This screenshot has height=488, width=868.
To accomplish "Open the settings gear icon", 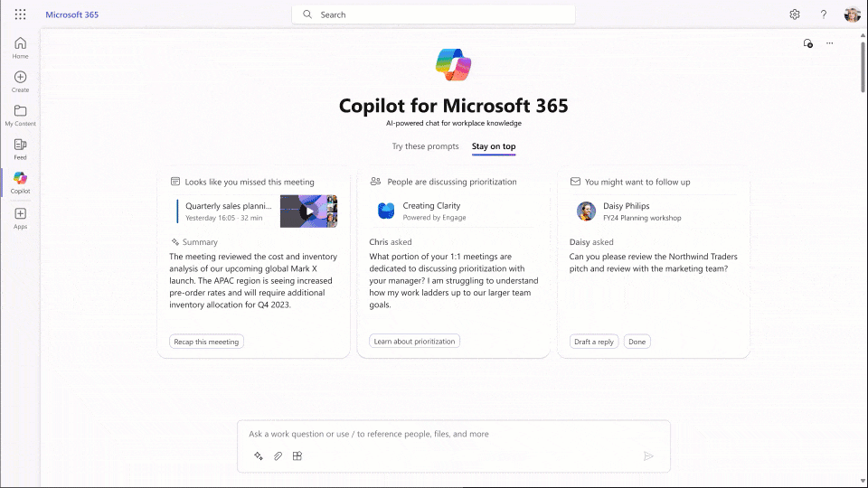I will pyautogui.click(x=795, y=14).
